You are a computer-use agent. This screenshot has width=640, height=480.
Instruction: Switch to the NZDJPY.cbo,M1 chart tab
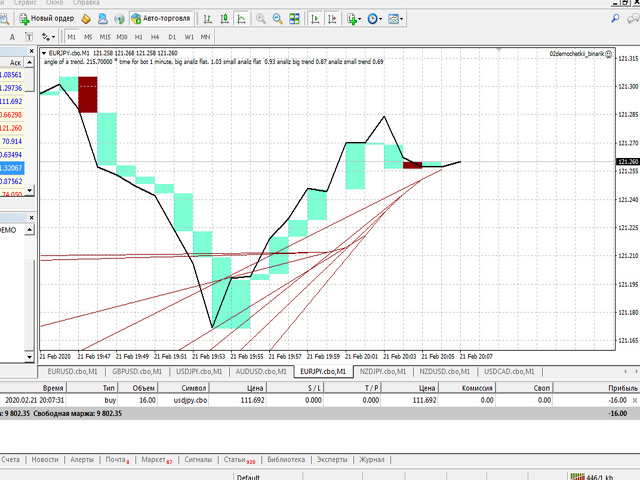(x=383, y=371)
